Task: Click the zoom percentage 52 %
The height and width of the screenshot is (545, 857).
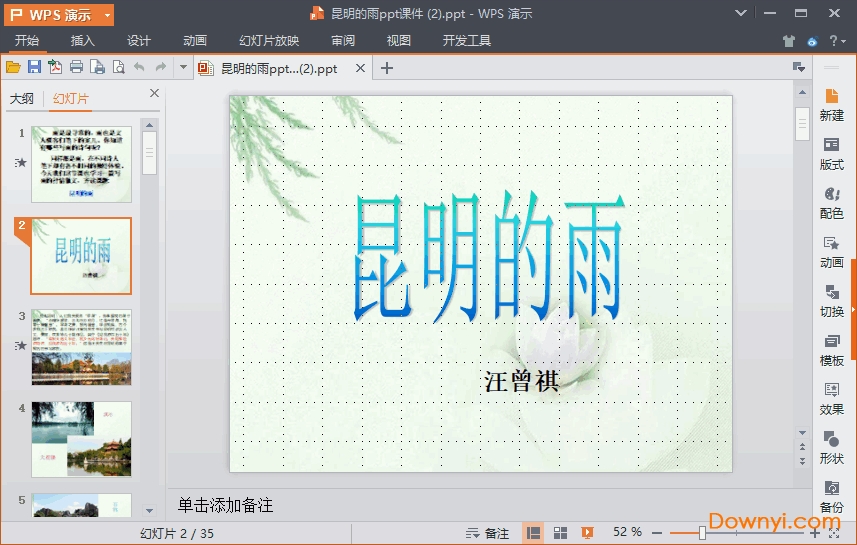Action: coord(627,532)
